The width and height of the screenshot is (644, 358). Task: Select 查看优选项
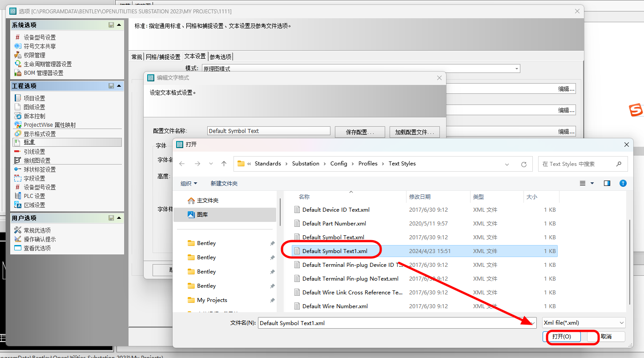[x=37, y=248]
